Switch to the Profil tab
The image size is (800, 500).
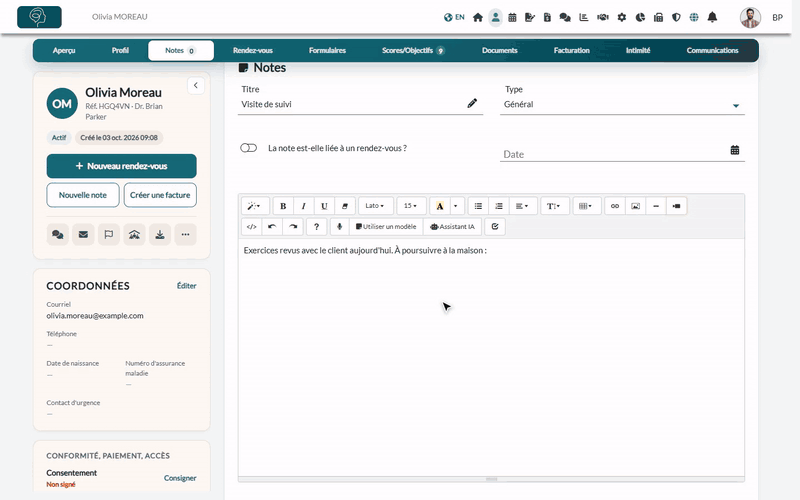[120, 51]
